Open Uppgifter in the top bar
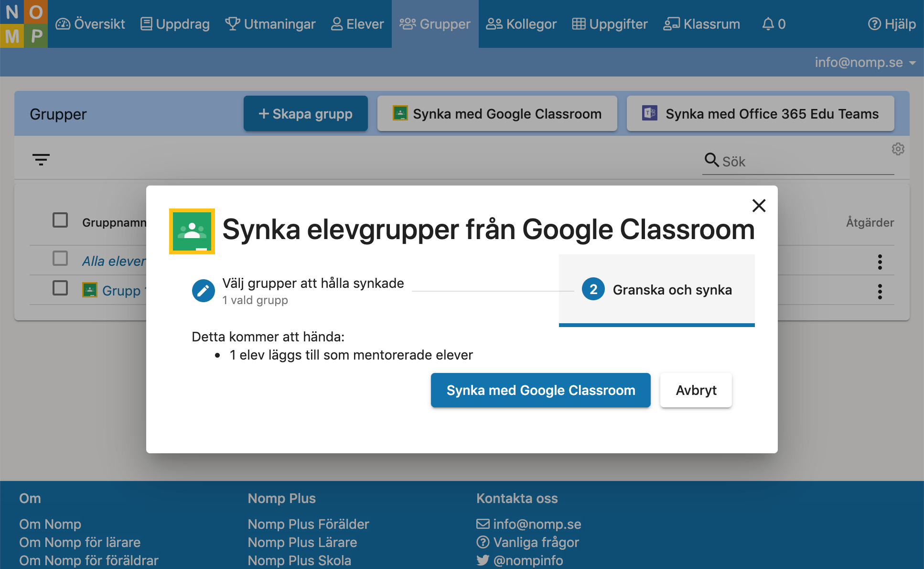This screenshot has width=924, height=569. 610,24
